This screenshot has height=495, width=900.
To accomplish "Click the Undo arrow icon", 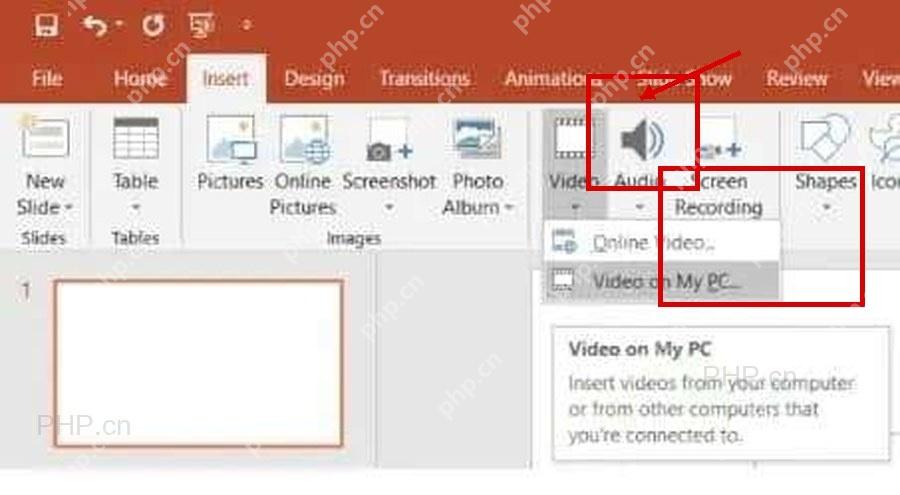I will 95,25.
